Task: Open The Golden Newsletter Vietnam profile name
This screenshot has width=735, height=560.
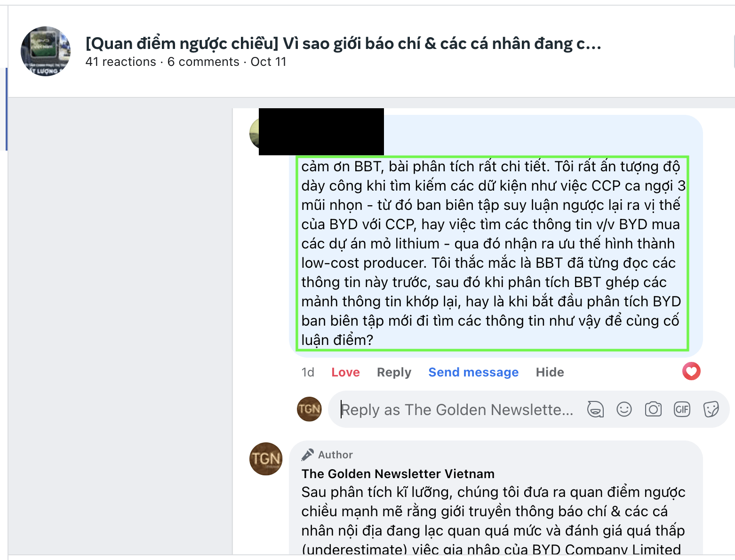Action: click(x=398, y=473)
